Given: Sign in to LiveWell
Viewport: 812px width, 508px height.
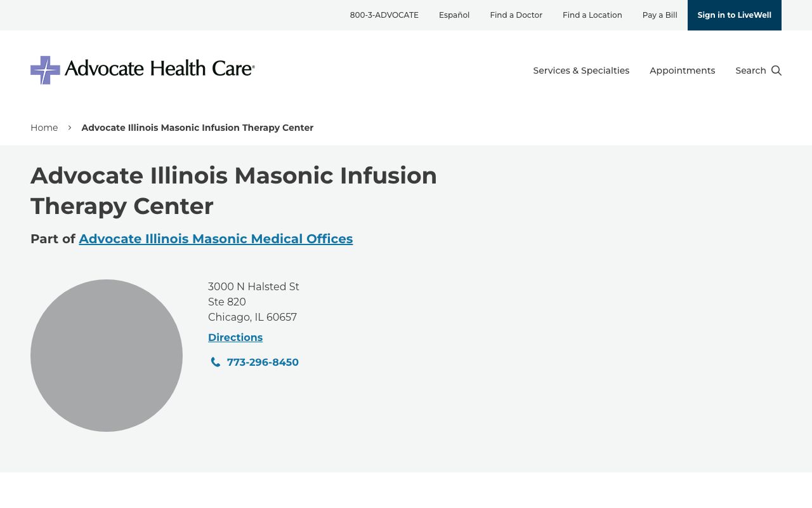Looking at the screenshot, I should tap(734, 15).
